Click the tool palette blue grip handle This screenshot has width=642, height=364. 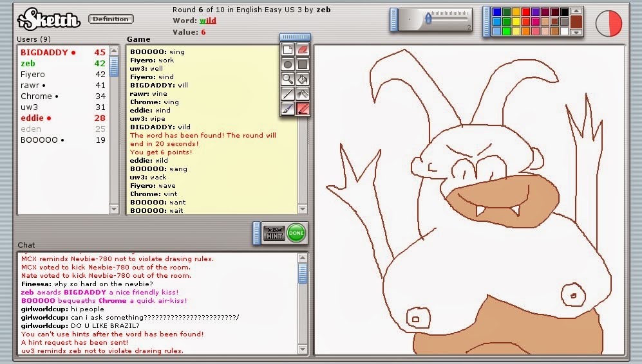tap(295, 37)
